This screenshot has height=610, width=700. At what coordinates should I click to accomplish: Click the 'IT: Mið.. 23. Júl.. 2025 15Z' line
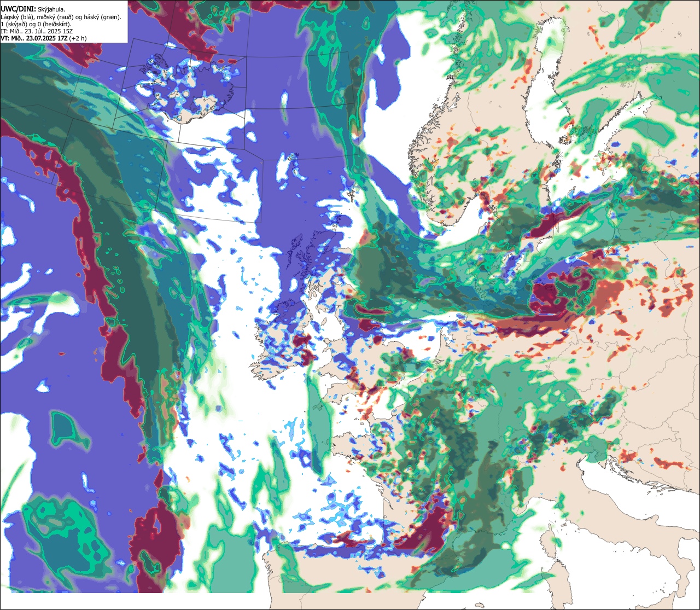pyautogui.click(x=37, y=31)
